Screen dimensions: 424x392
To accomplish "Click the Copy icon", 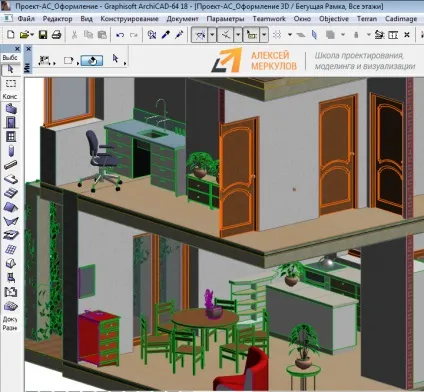I will 88,34.
